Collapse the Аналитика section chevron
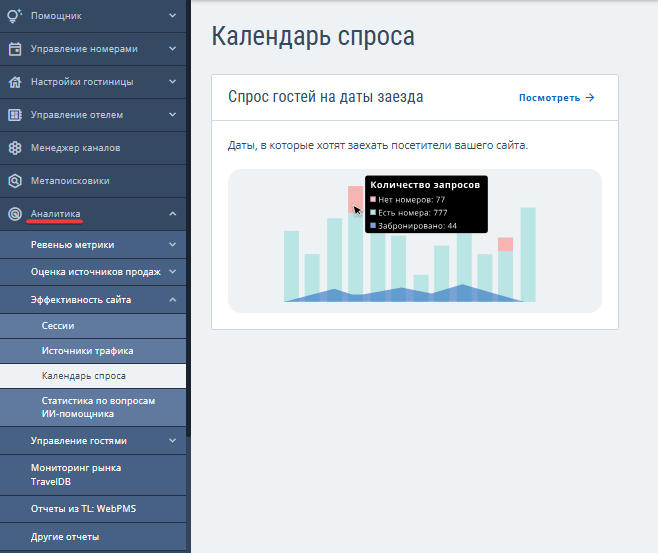Viewport: 658px width, 553px height. 172,213
